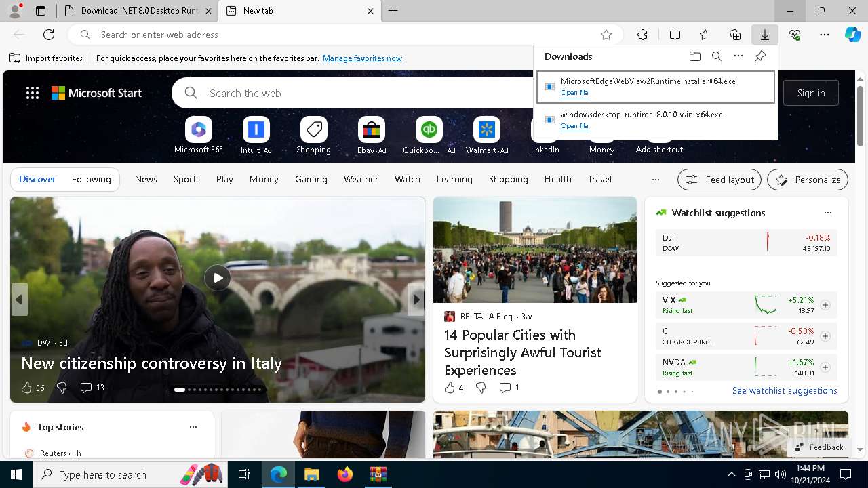
Task: Dislike the 14 Popular Cities article
Action: pyautogui.click(x=481, y=388)
